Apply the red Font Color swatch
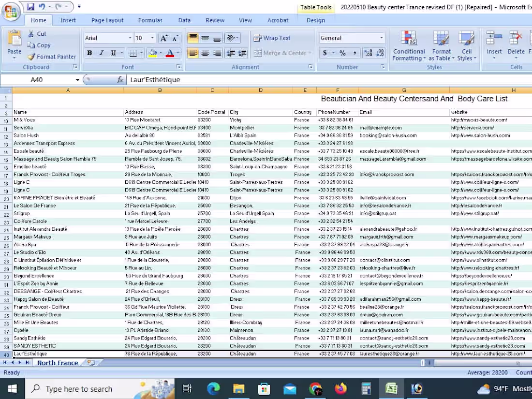The image size is (532, 399). 170,53
